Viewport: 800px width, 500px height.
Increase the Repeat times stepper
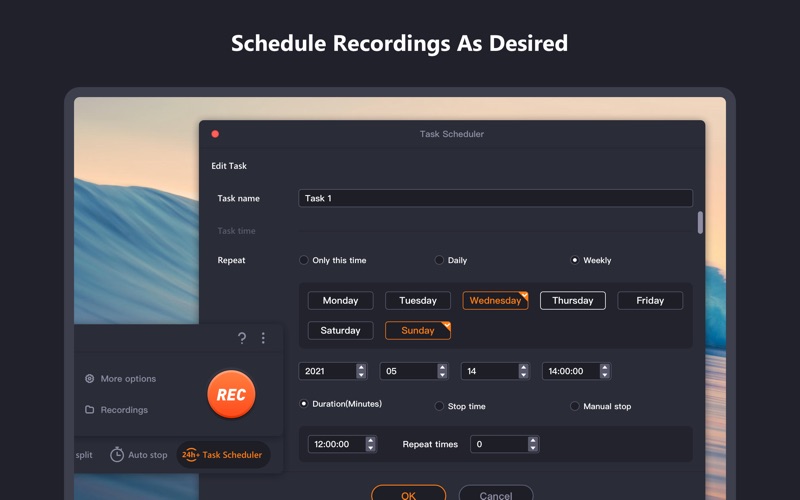533,440
